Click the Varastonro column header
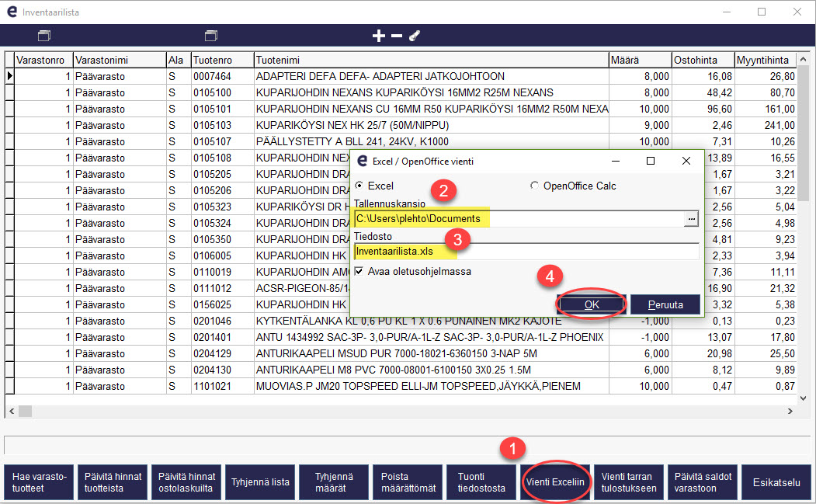816x504 pixels. 43,60
